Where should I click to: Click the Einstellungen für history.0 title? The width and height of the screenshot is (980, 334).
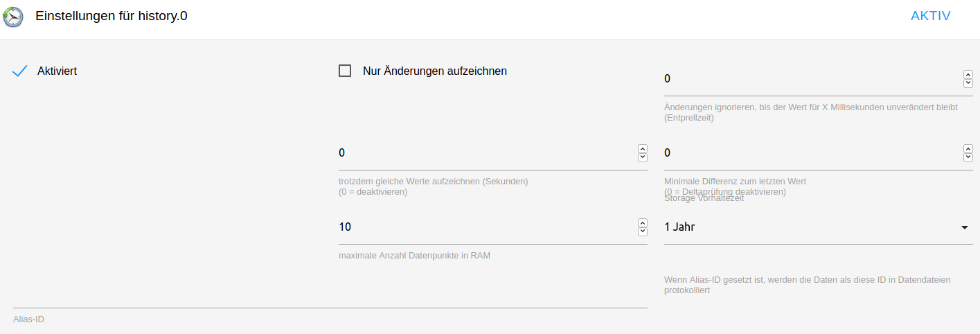coord(112,16)
